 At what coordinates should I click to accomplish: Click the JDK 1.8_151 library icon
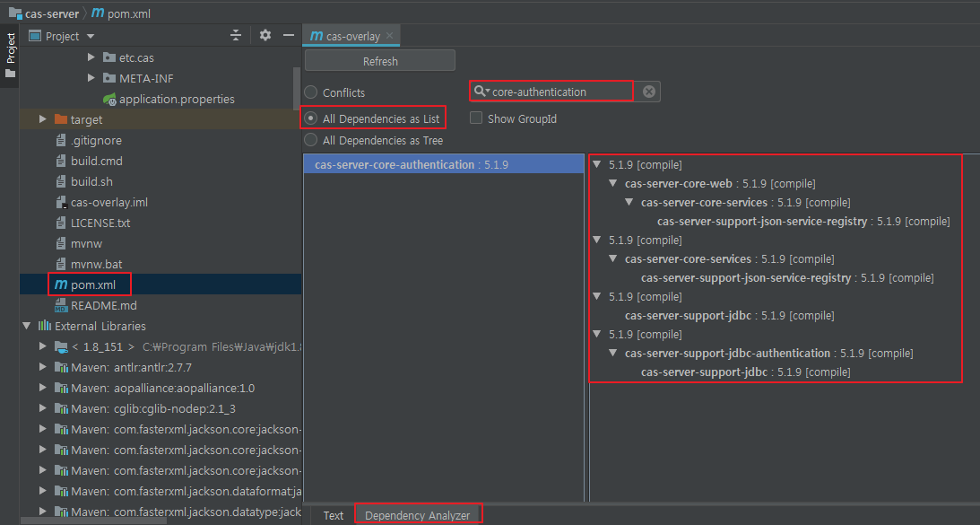click(x=61, y=346)
